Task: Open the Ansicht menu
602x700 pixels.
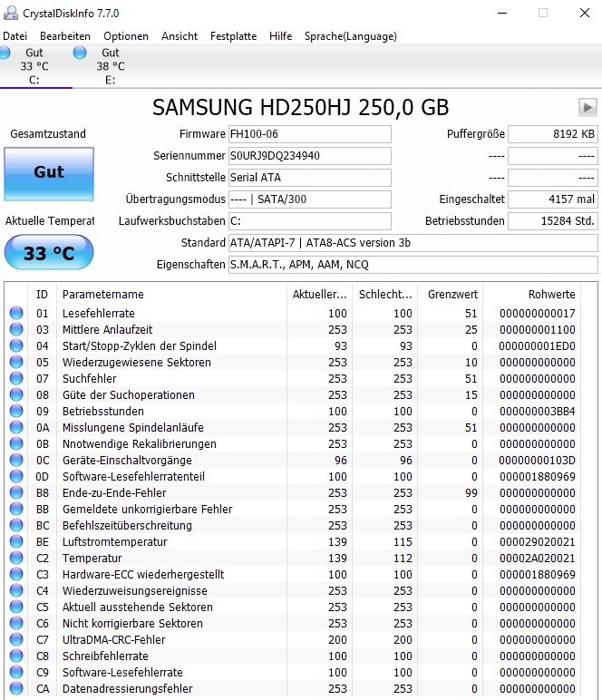Action: [180, 36]
